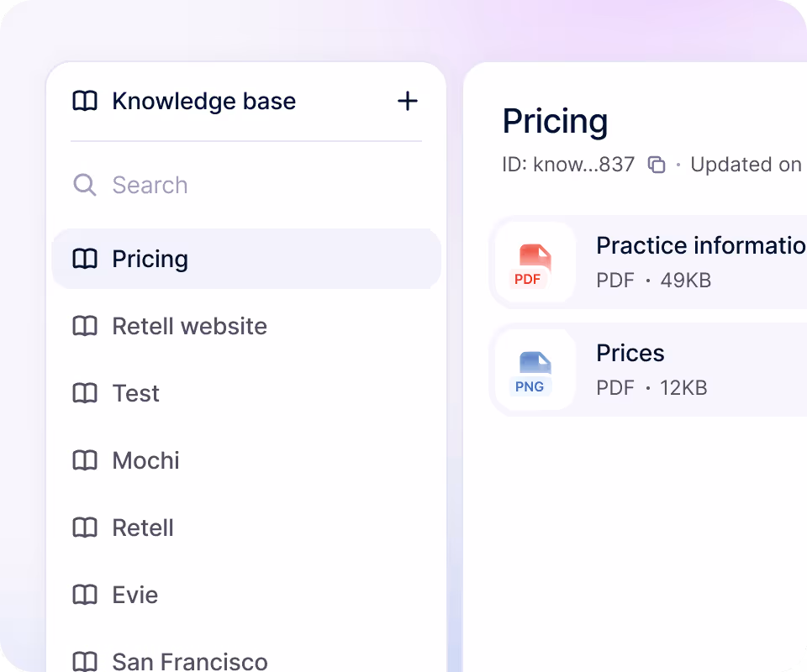Image resolution: width=807 pixels, height=672 pixels.
Task: Click the red PDF file icon
Action: (535, 265)
